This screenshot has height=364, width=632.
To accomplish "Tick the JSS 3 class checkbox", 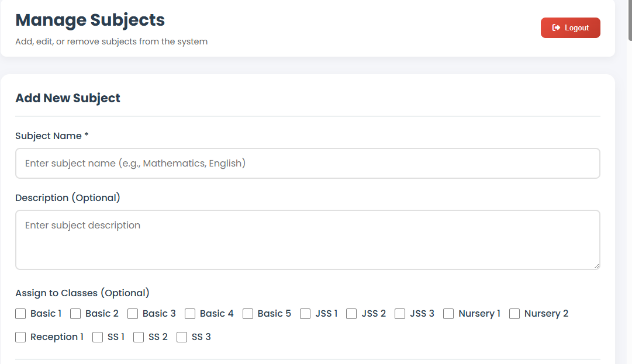I will [x=400, y=314].
